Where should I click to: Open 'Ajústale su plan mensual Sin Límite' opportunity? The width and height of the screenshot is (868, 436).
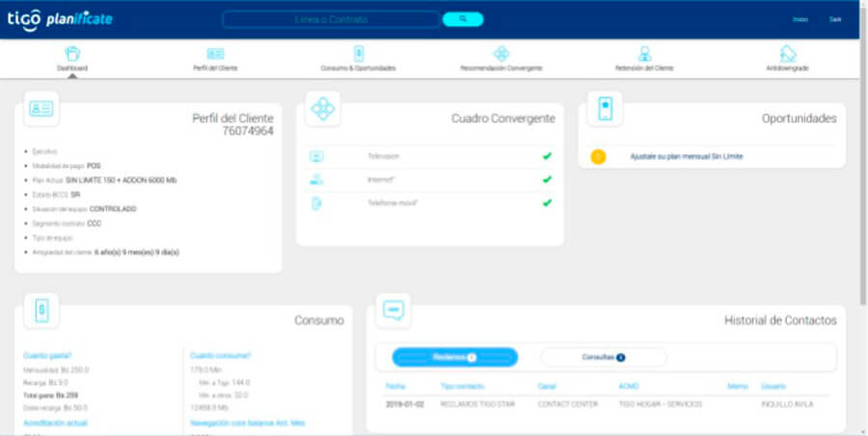(686, 156)
